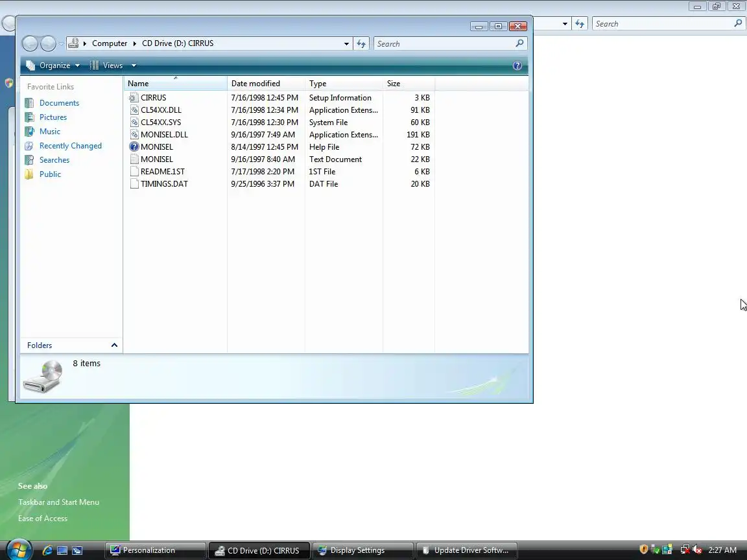
Task: Click the Documents folder icon in sidebar
Action: [30, 103]
